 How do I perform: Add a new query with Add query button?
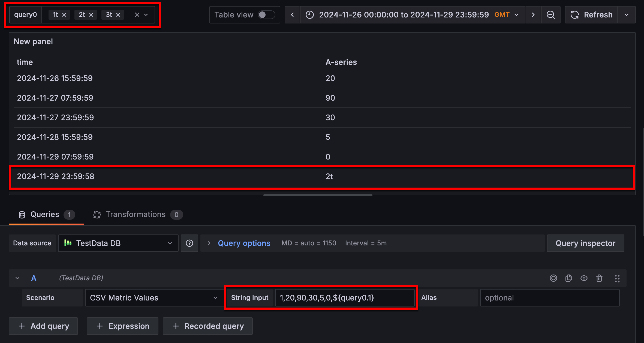43,326
